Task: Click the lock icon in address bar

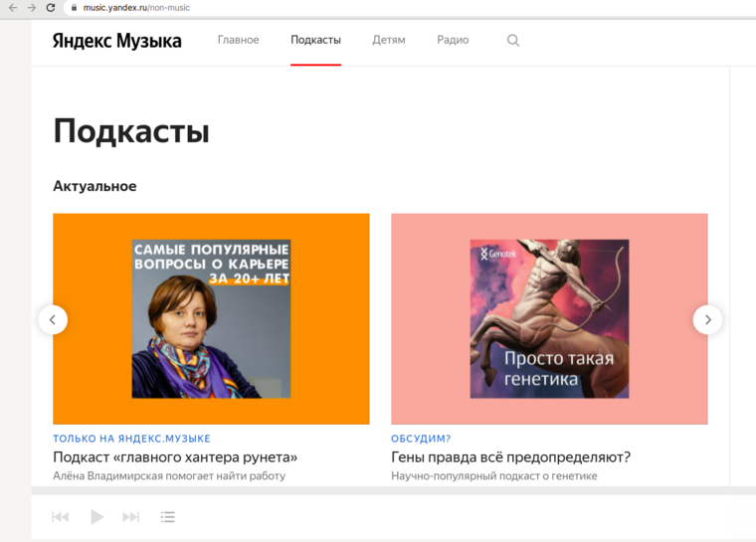Action: pyautogui.click(x=74, y=8)
